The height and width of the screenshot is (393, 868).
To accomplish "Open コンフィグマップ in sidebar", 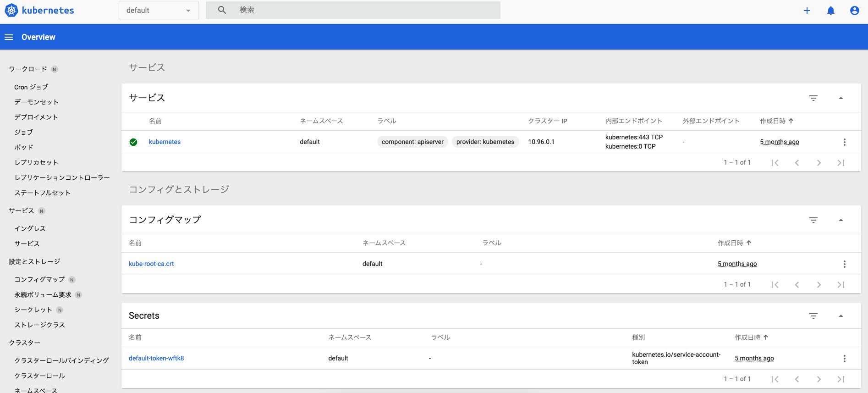I will click(x=39, y=280).
